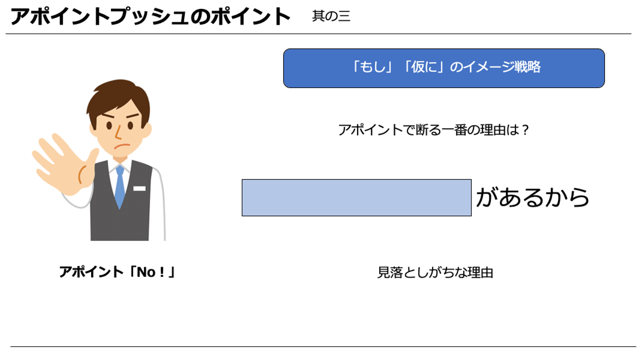The width and height of the screenshot is (644, 356).
Task: Select the large があるから text
Action: (x=532, y=197)
